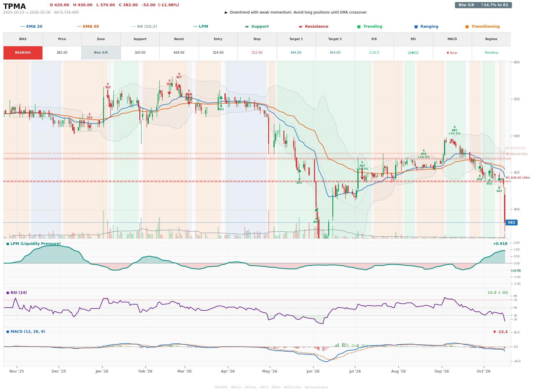Select the Ranging regime legend
Viewport: 533px width, 392px height.
[x=426, y=27]
